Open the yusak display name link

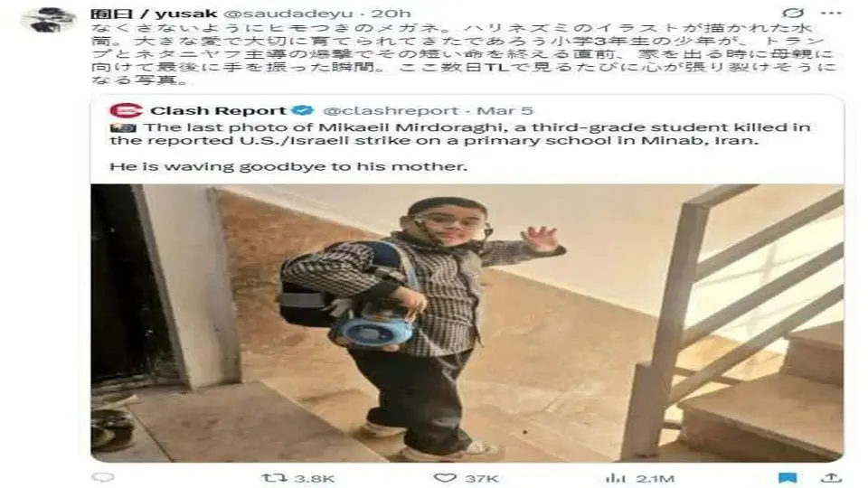[154, 13]
